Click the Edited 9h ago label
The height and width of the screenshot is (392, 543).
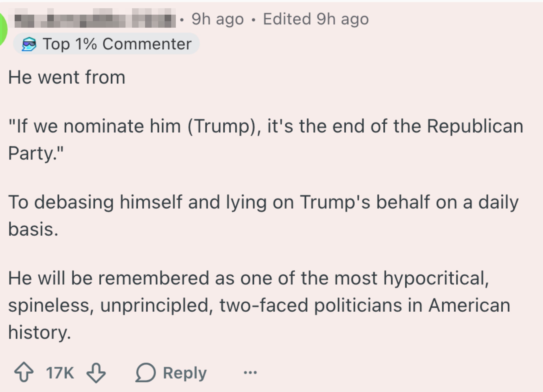(x=316, y=19)
